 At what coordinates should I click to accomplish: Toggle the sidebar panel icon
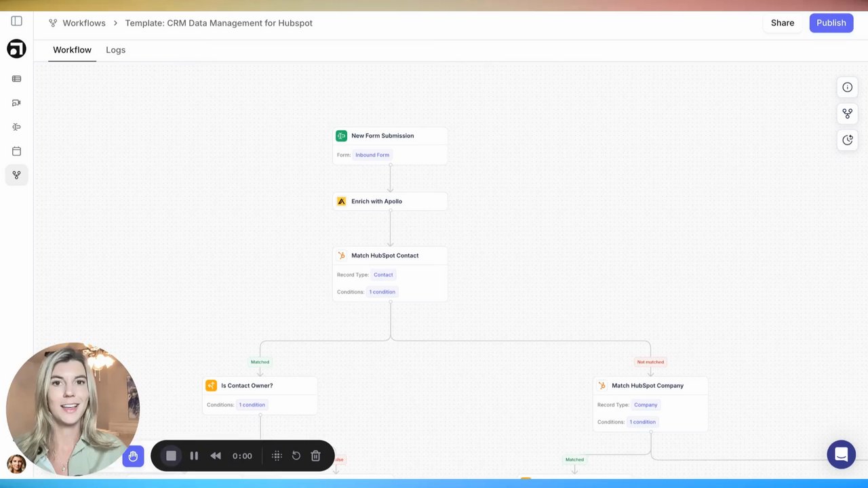click(x=16, y=22)
